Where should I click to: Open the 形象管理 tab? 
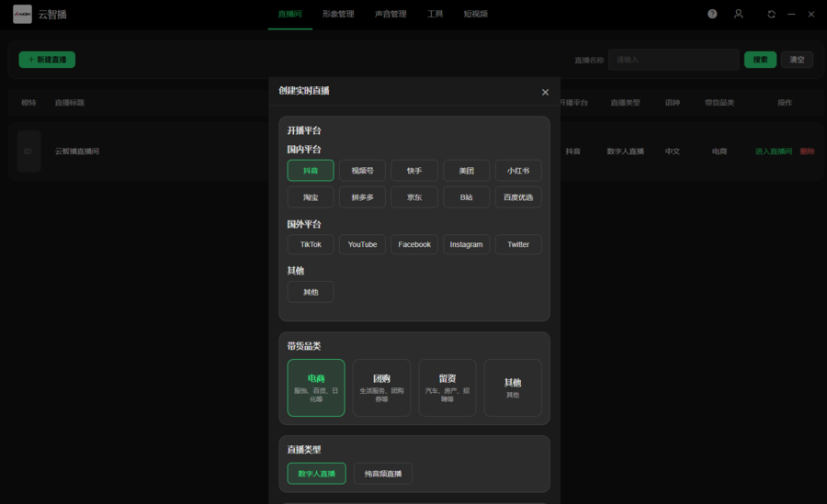[x=338, y=15]
